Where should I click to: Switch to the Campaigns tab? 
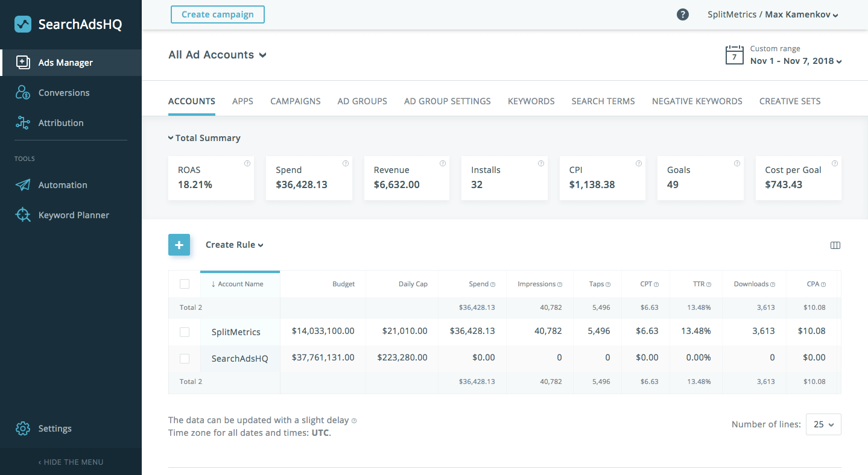pyautogui.click(x=295, y=101)
